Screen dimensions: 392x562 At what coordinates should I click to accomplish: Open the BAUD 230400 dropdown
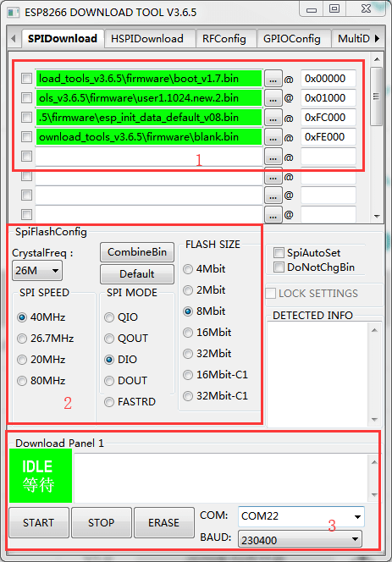click(301, 539)
